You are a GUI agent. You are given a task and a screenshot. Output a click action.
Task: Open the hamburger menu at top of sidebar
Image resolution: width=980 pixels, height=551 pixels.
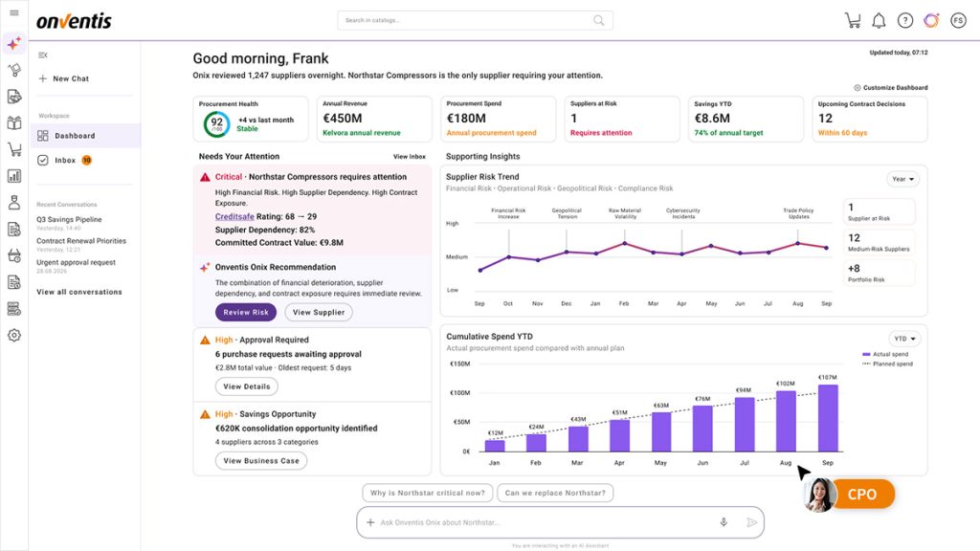(13, 13)
